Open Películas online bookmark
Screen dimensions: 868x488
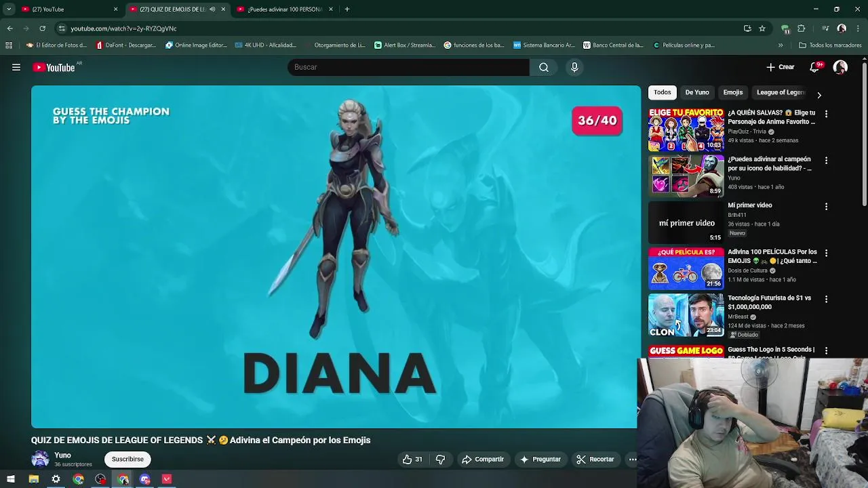[x=684, y=45]
